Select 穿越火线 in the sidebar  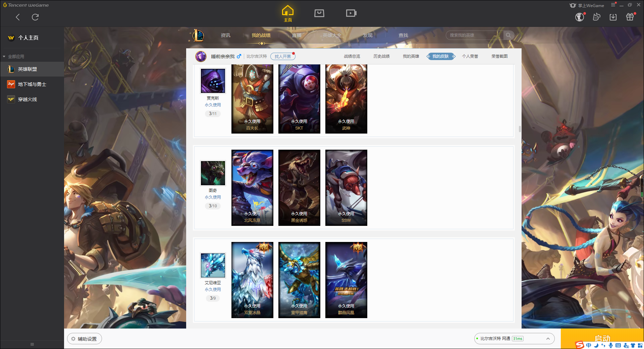point(32,99)
